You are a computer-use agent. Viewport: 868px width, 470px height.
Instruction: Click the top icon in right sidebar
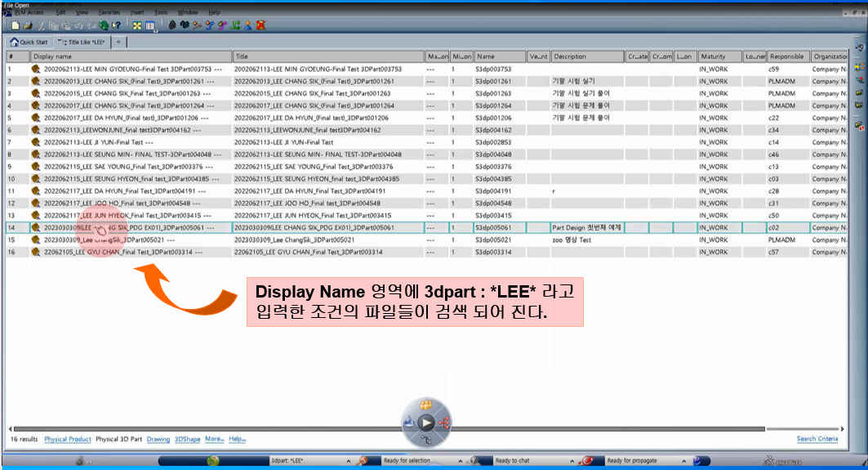[x=860, y=47]
